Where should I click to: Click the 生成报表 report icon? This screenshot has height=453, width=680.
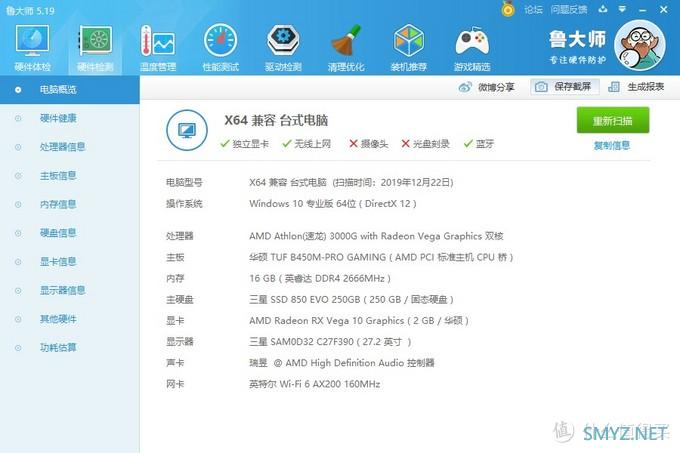pyautogui.click(x=614, y=87)
